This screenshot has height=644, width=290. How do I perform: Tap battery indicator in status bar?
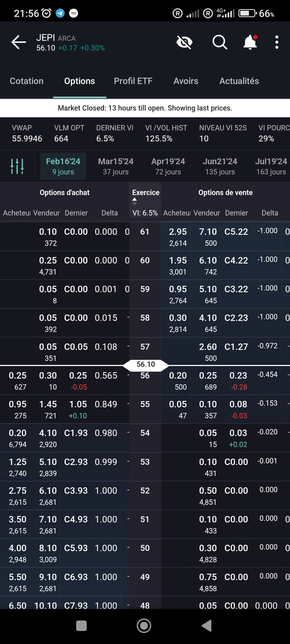pos(248,13)
